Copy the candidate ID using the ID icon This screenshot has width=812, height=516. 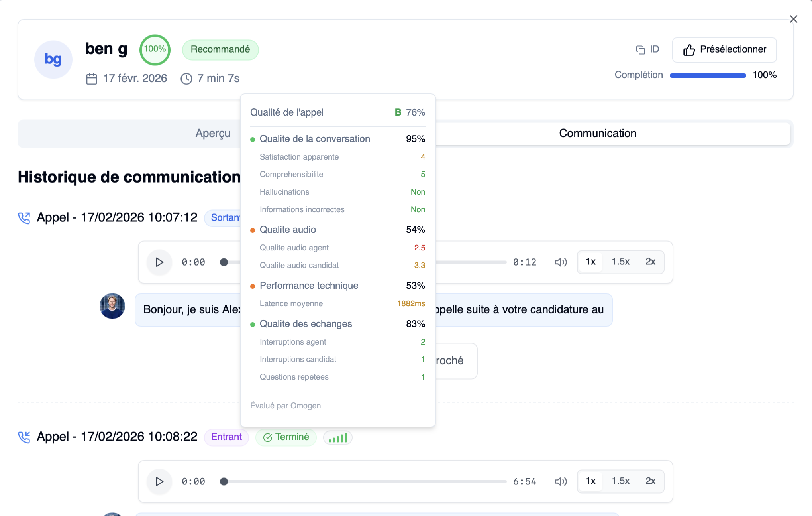coord(639,49)
